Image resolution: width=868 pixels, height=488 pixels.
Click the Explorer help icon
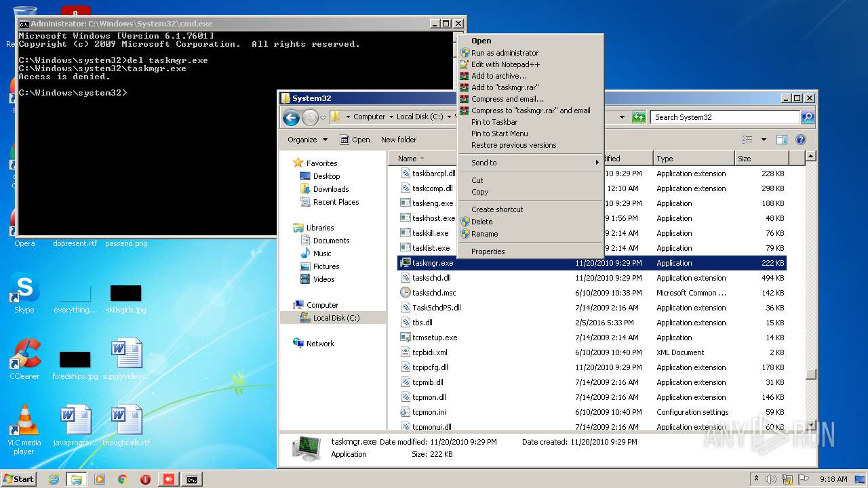point(800,140)
